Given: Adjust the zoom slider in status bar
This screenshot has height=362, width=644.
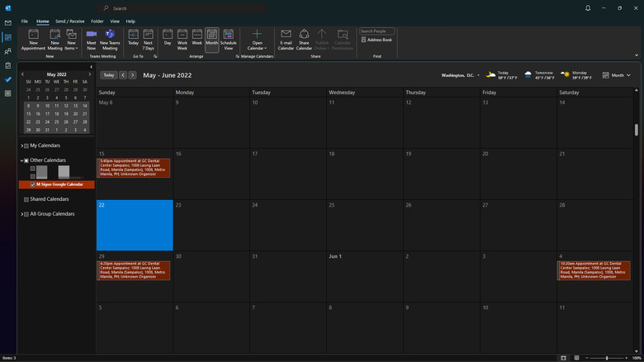Looking at the screenshot, I should [x=607, y=358].
